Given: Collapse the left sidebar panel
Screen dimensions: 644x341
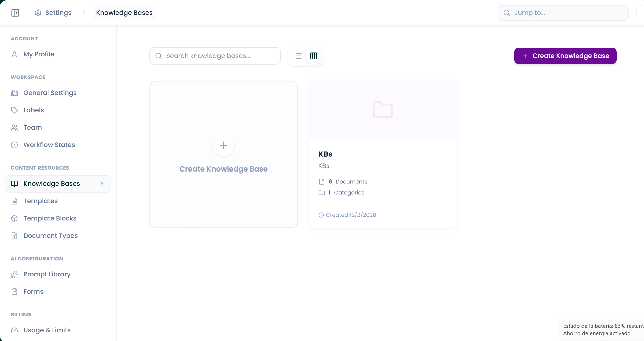Looking at the screenshot, I should point(15,13).
